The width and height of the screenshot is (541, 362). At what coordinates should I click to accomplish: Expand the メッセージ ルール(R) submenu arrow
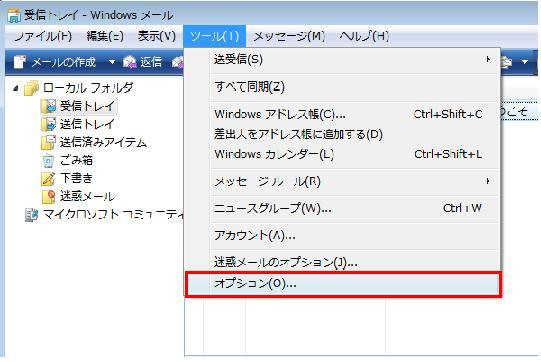[488, 181]
